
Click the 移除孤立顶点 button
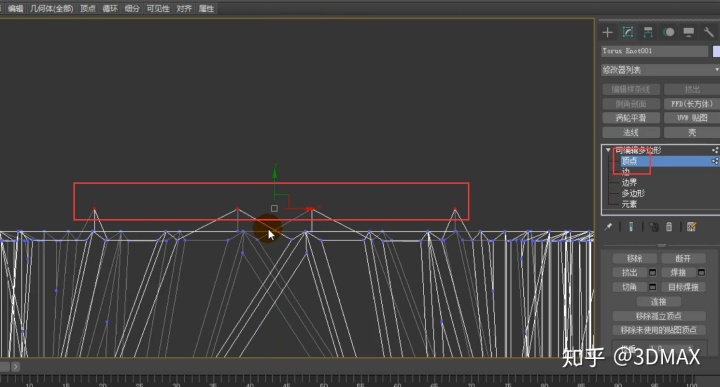(659, 316)
